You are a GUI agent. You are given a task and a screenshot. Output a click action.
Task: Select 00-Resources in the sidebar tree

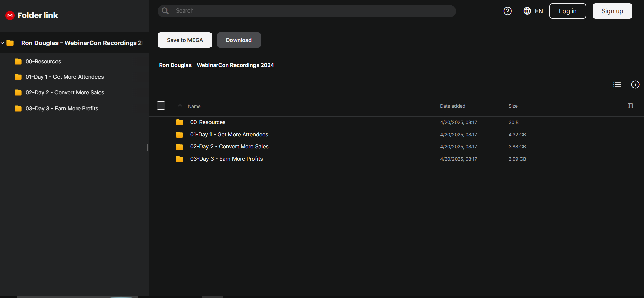[x=43, y=62]
